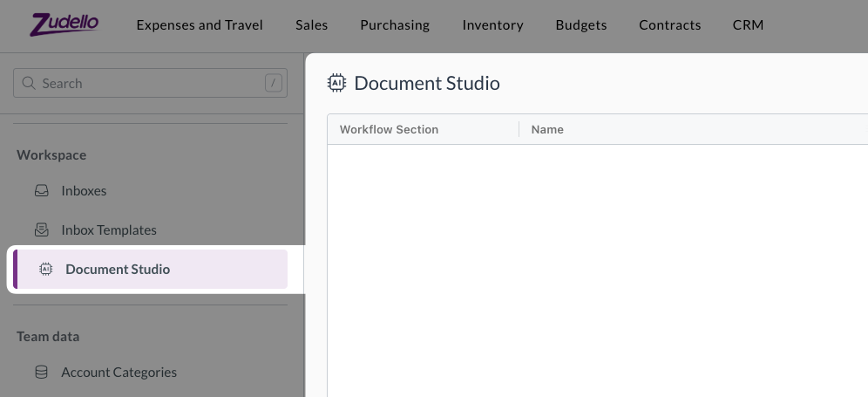The height and width of the screenshot is (397, 868).
Task: Click divider between Workflow Section and Name
Action: (x=519, y=129)
